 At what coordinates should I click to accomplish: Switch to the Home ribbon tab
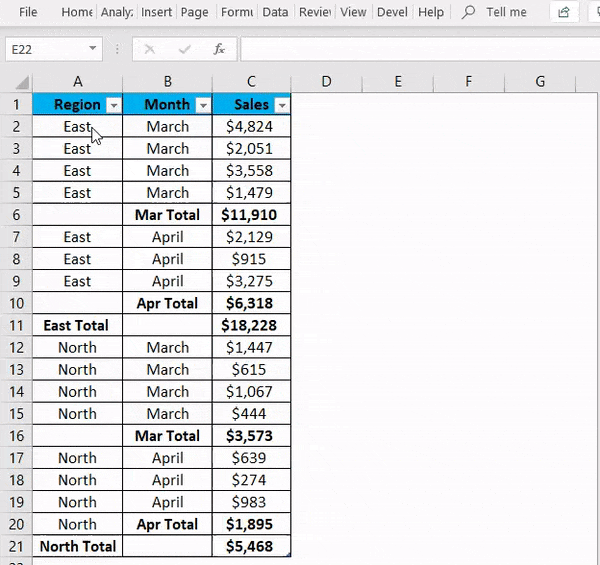point(77,12)
